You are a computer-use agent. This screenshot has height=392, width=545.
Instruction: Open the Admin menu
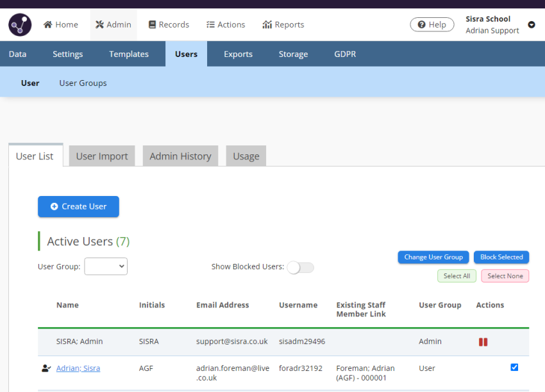[113, 24]
